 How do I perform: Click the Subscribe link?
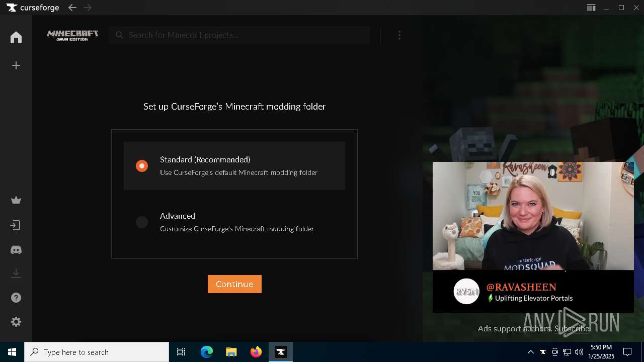[x=572, y=328]
